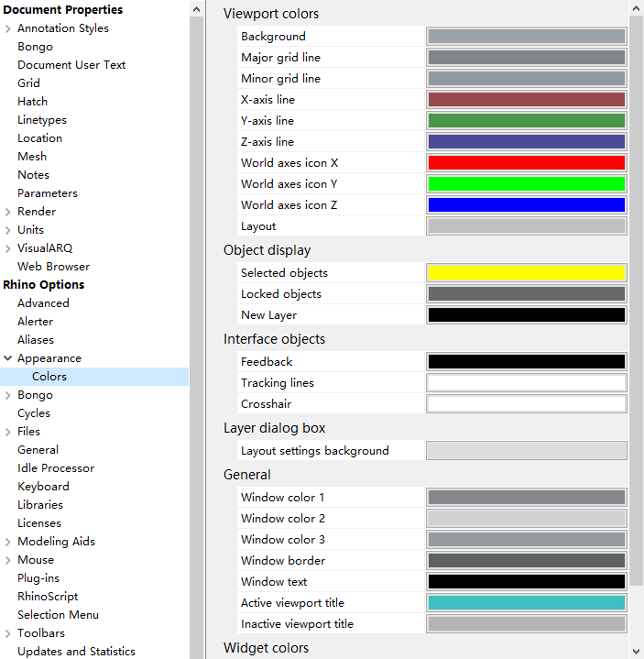The width and height of the screenshot is (644, 659).
Task: Open Document User Text page
Action: pyautogui.click(x=71, y=65)
